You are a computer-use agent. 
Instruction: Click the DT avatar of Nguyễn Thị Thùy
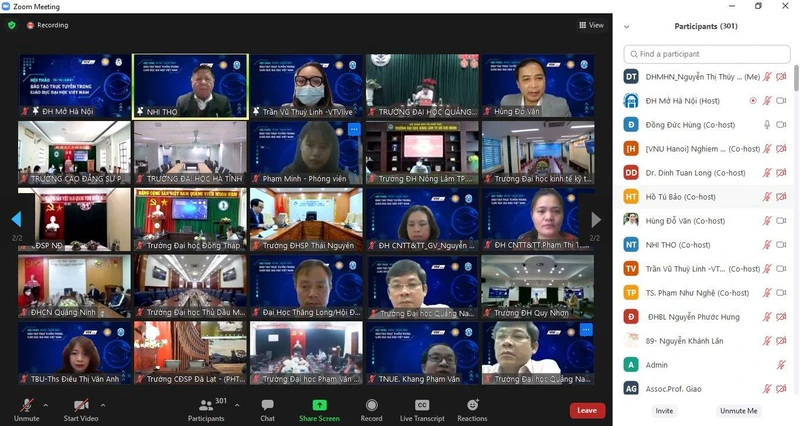click(631, 77)
